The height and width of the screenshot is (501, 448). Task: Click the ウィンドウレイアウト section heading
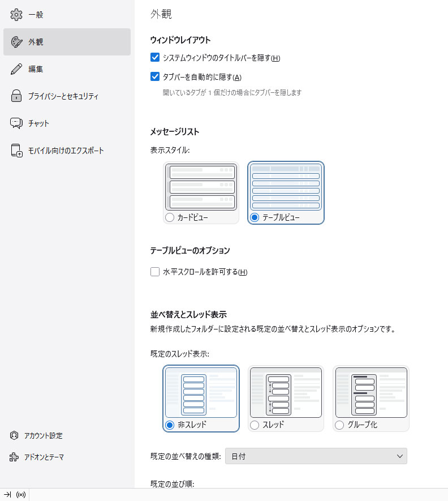180,40
